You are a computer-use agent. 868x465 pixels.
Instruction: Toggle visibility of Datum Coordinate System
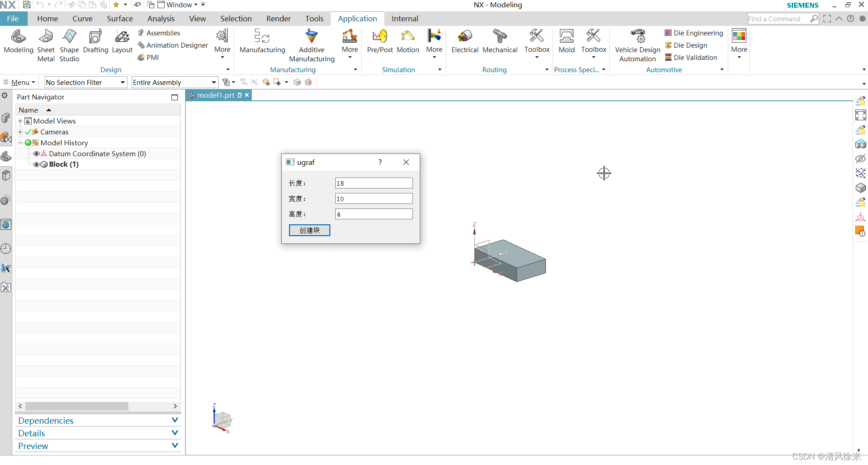[36, 154]
